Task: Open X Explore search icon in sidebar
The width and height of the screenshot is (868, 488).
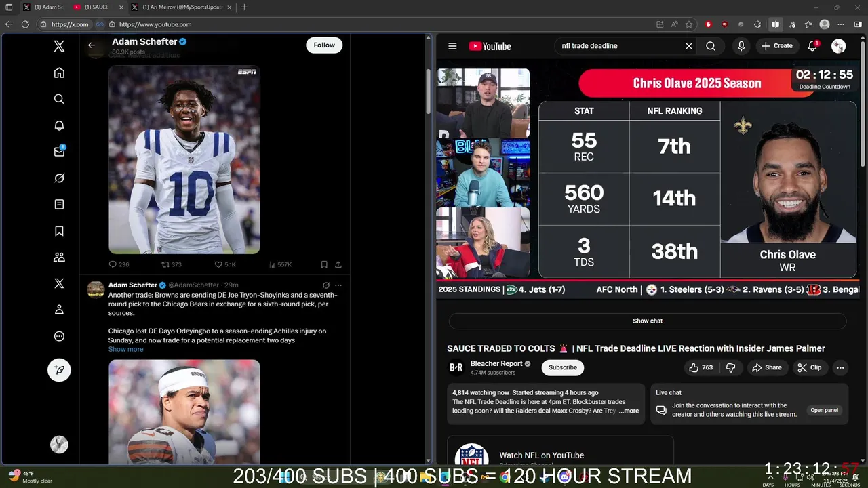Action: (x=59, y=99)
